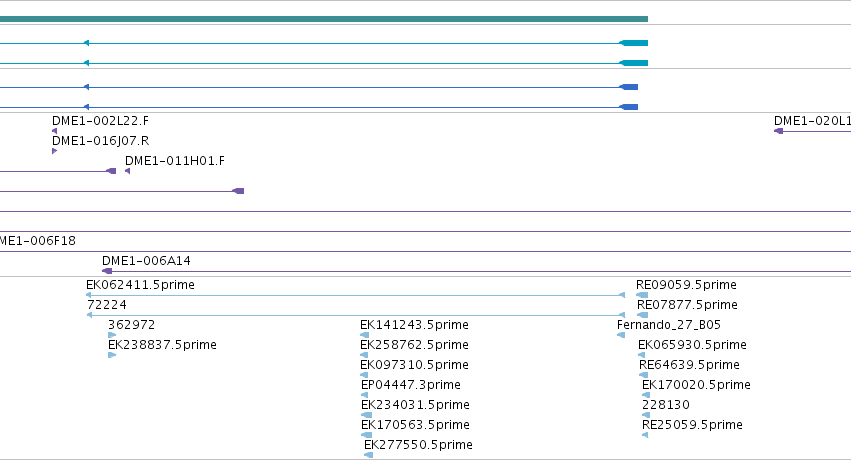Click the DME1-002L22.F feature label
Viewport: 851px width, 460px height.
coord(100,120)
